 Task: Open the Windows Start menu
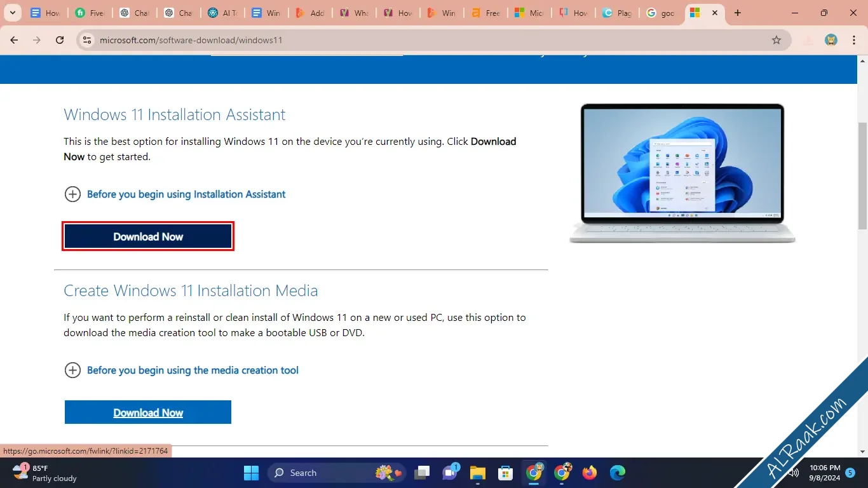click(x=252, y=473)
